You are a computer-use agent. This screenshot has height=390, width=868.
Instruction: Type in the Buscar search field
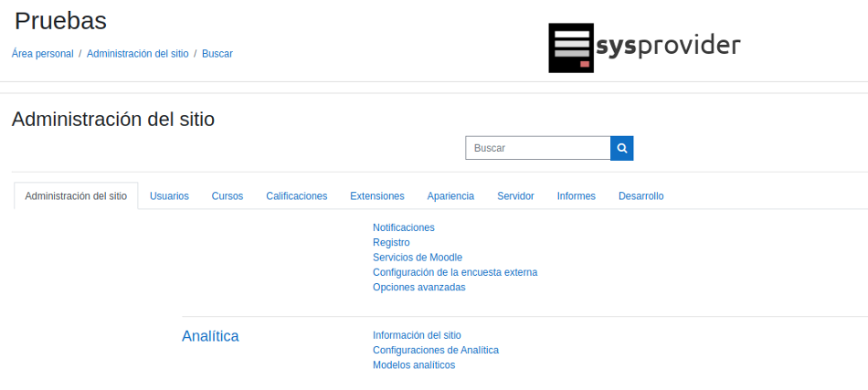pyautogui.click(x=537, y=148)
